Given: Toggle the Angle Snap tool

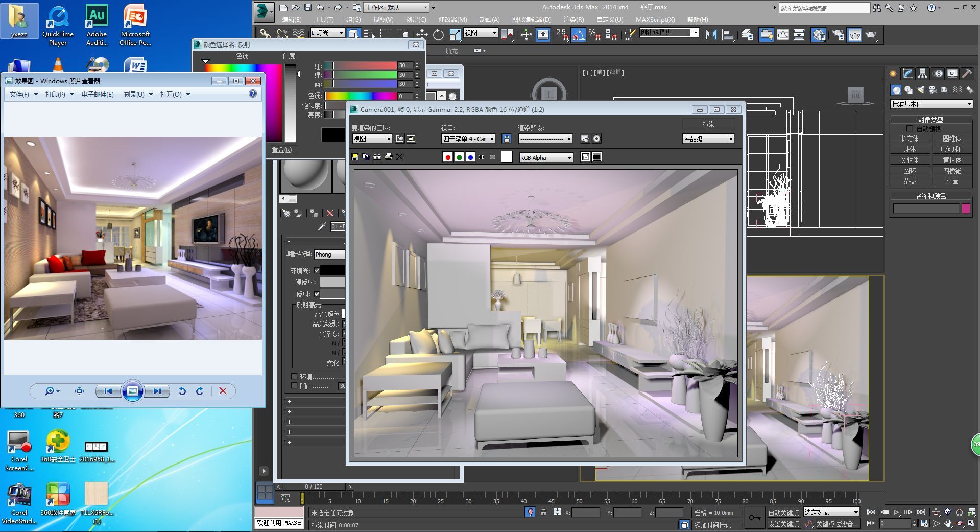Looking at the screenshot, I should tap(578, 34).
